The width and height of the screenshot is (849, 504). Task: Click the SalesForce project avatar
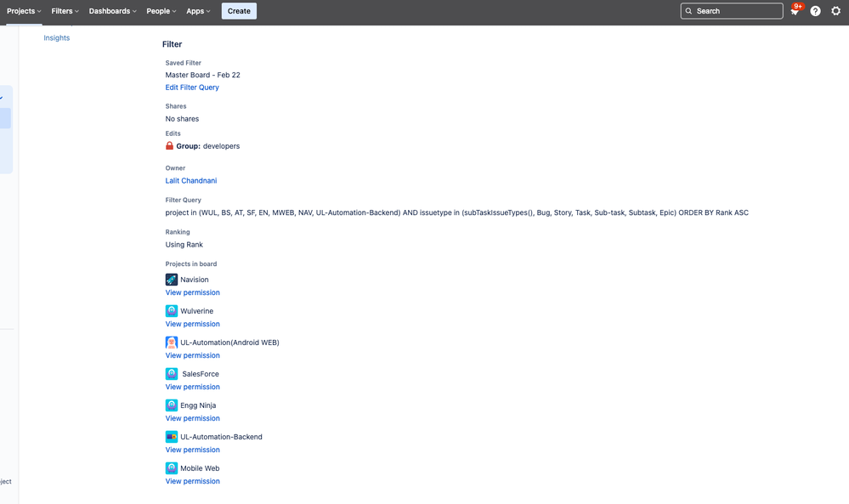(x=172, y=373)
